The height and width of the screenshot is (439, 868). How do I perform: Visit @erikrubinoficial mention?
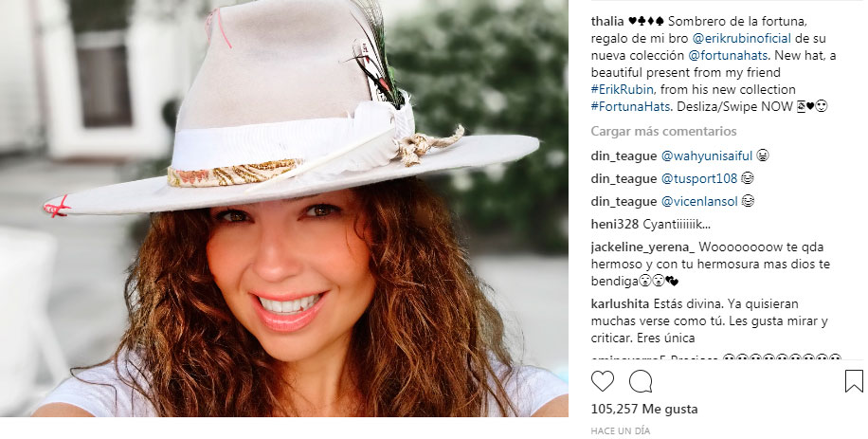coord(742,39)
